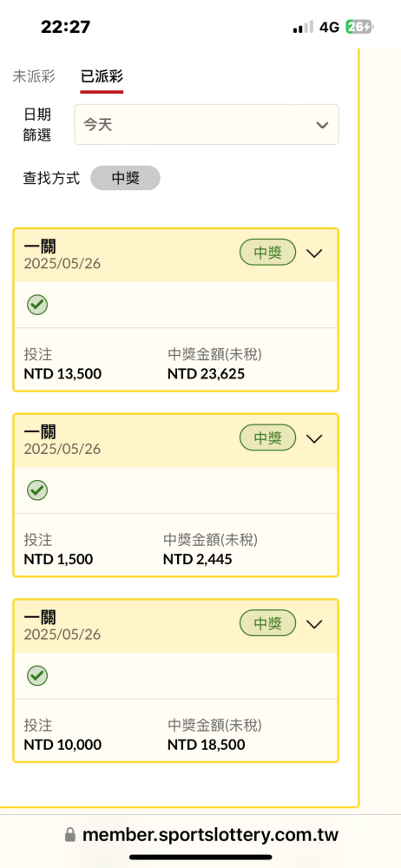The width and height of the screenshot is (401, 868).
Task: Select the 已派彩 tab
Action: pos(102,76)
